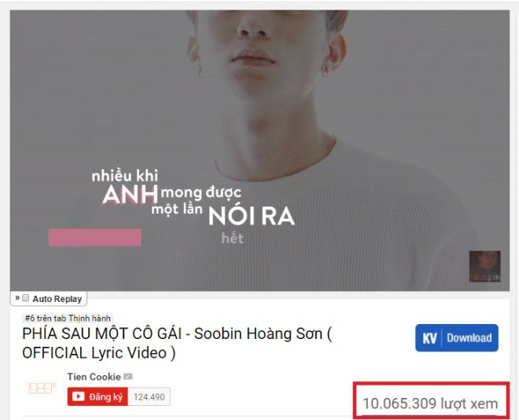Click the faded hết lyric word
The image size is (519, 420).
point(232,238)
